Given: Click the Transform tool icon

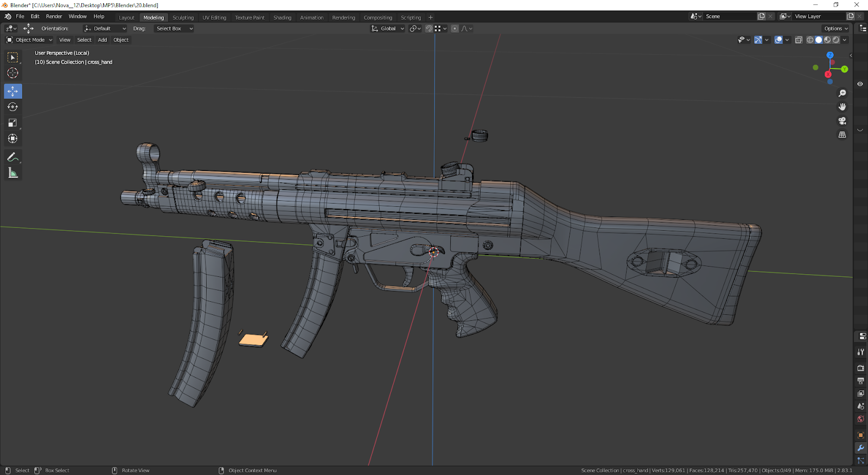Looking at the screenshot, I should point(12,139).
